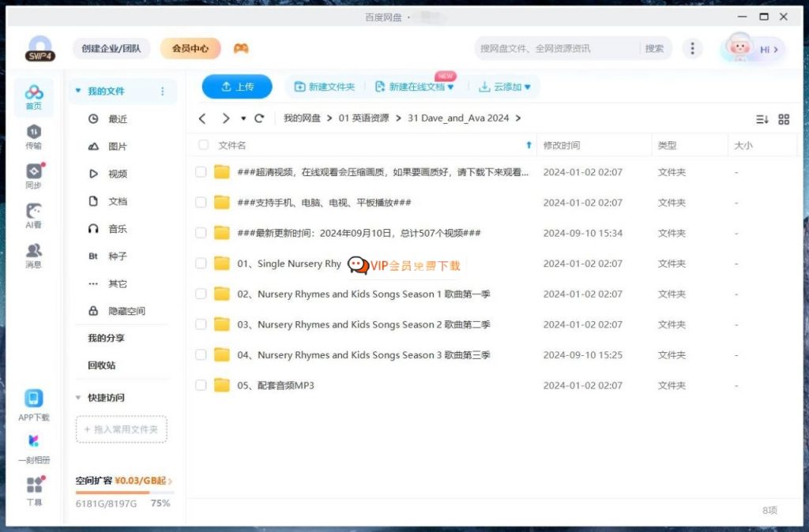
Task: Check the box for 01、Single Nursery Rhy folder
Action: (x=201, y=264)
